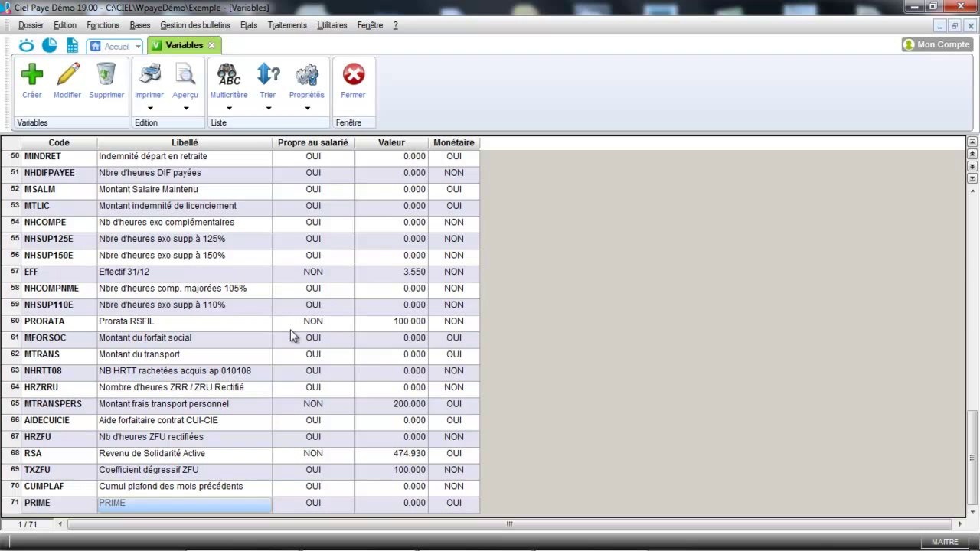Click the highlighted PRIME libellé field
The image size is (980, 551).
coord(185,503)
